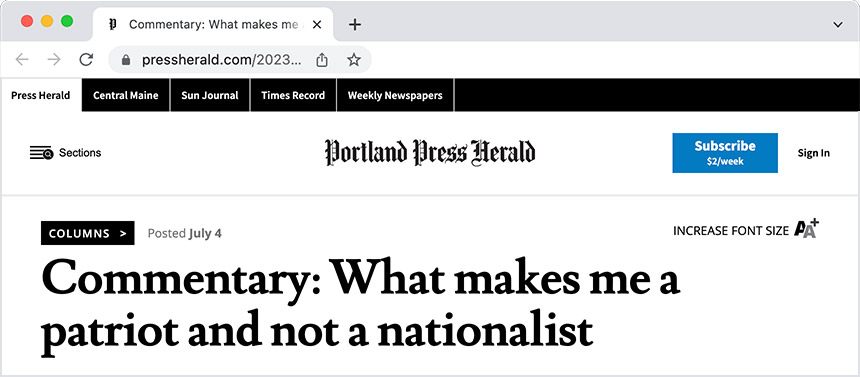Click the browser forward arrow
The height and width of the screenshot is (377, 860).
click(x=54, y=59)
